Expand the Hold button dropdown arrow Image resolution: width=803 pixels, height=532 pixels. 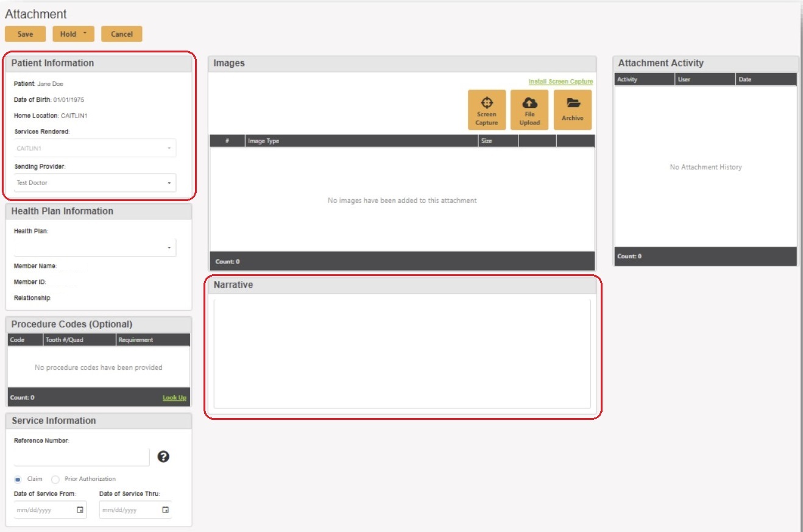pos(85,34)
